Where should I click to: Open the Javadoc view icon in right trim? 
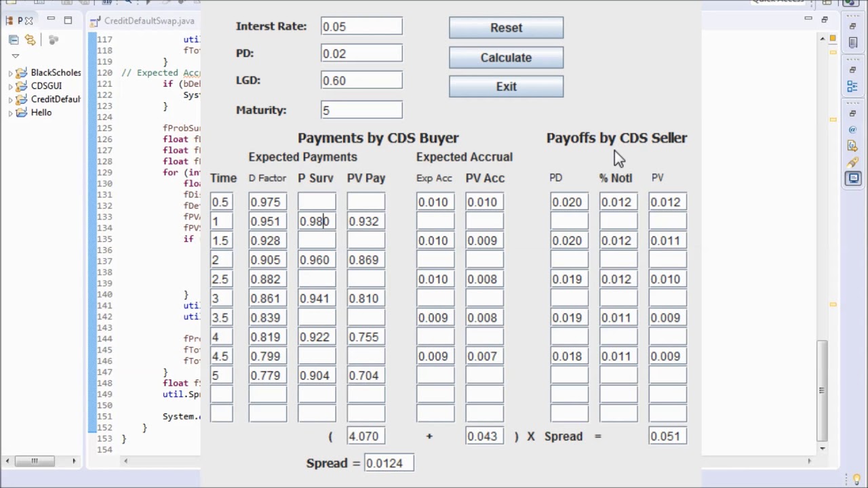point(852,129)
